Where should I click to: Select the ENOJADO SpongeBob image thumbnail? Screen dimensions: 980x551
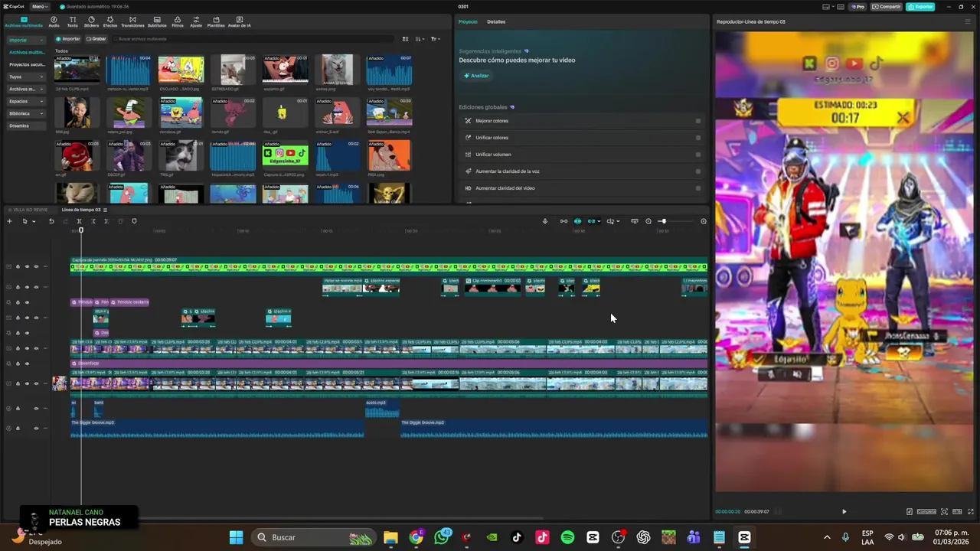(x=181, y=70)
